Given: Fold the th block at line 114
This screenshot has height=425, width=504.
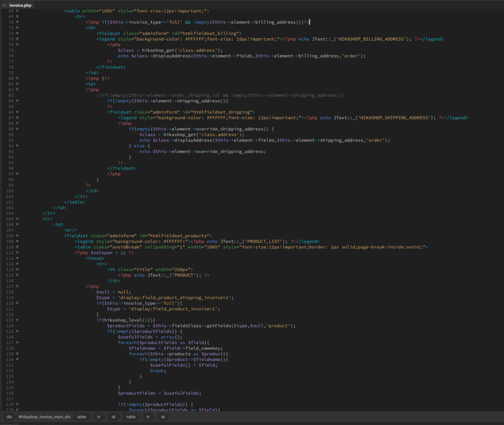Looking at the screenshot, I should 17,270.
